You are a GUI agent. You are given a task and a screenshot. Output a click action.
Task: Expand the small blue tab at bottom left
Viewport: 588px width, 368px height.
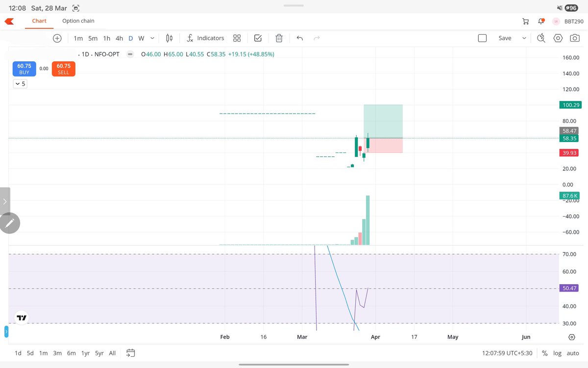(x=6, y=331)
